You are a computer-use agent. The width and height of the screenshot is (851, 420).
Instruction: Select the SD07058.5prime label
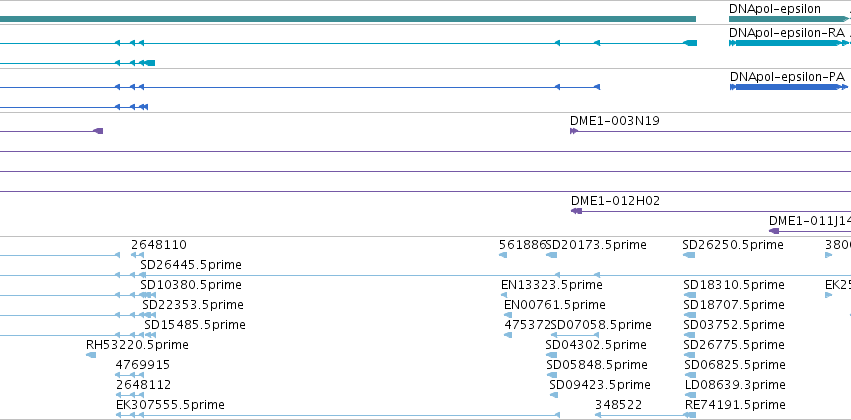point(601,325)
